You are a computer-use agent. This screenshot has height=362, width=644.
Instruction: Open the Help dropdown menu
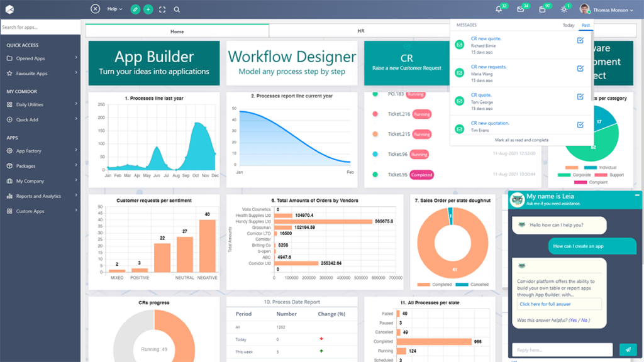coord(114,9)
